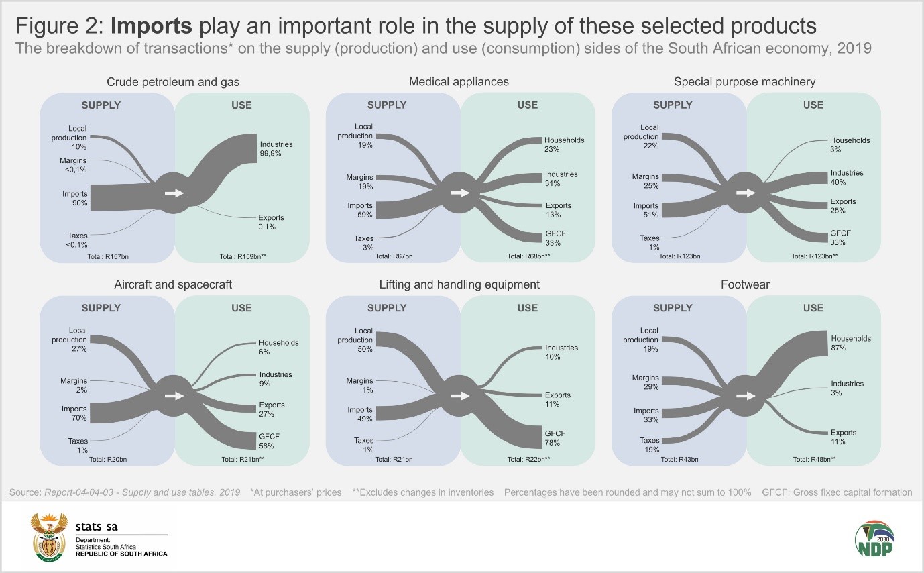This screenshot has width=924, height=573.
Task: Click the GFCF 78% label in Lifting equipment
Action: (553, 438)
